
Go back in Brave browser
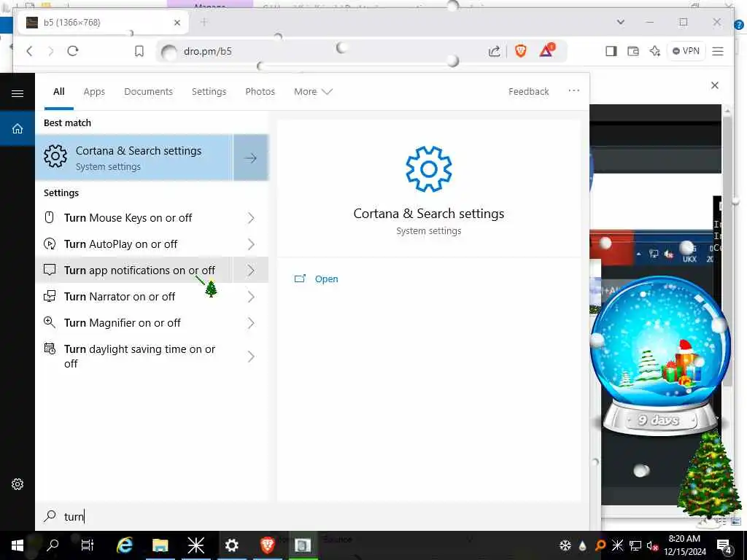[x=29, y=51]
